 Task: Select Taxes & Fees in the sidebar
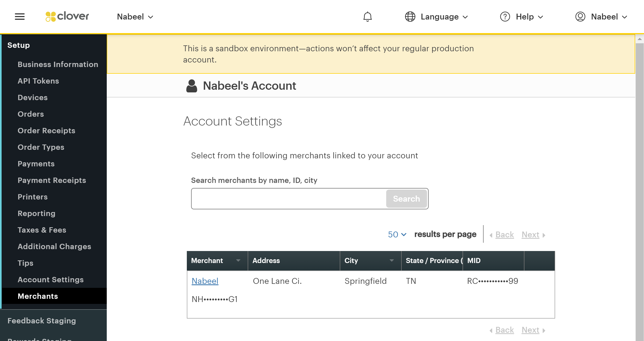tap(42, 230)
